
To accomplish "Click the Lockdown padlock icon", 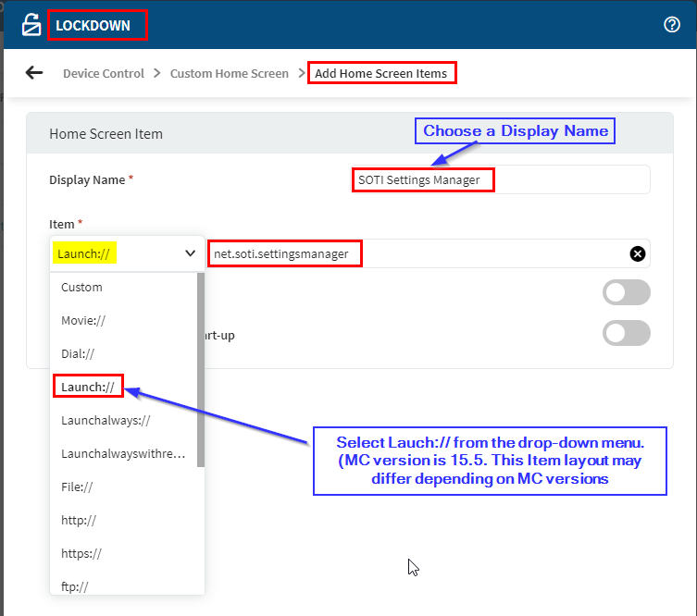I will [32, 25].
